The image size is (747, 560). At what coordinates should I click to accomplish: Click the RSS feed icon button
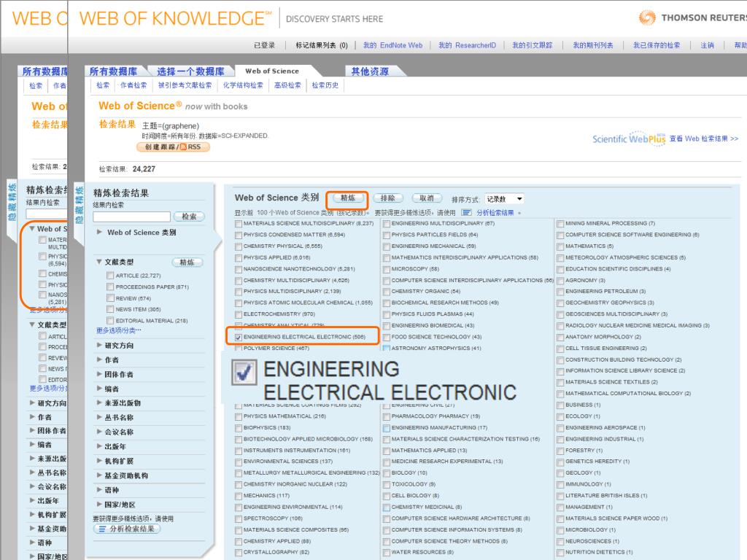[183, 147]
